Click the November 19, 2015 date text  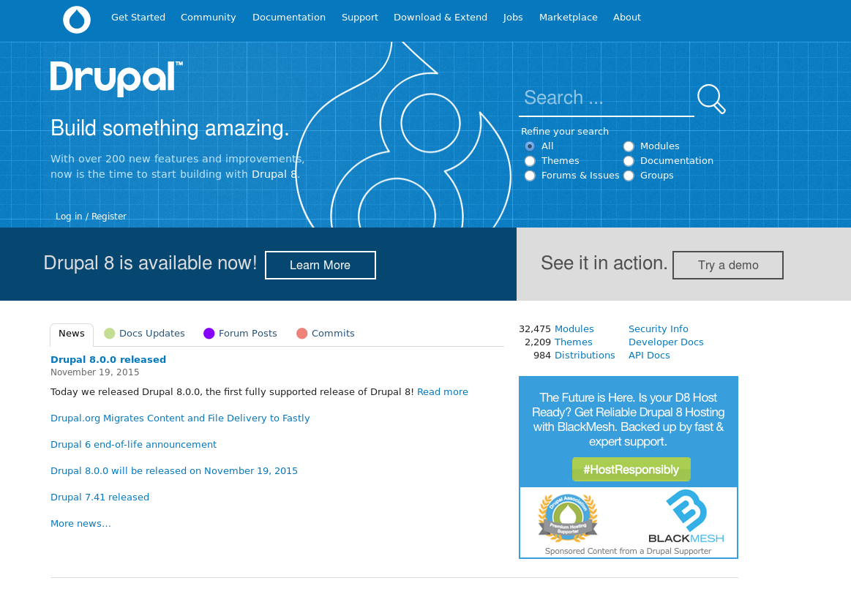click(x=95, y=372)
